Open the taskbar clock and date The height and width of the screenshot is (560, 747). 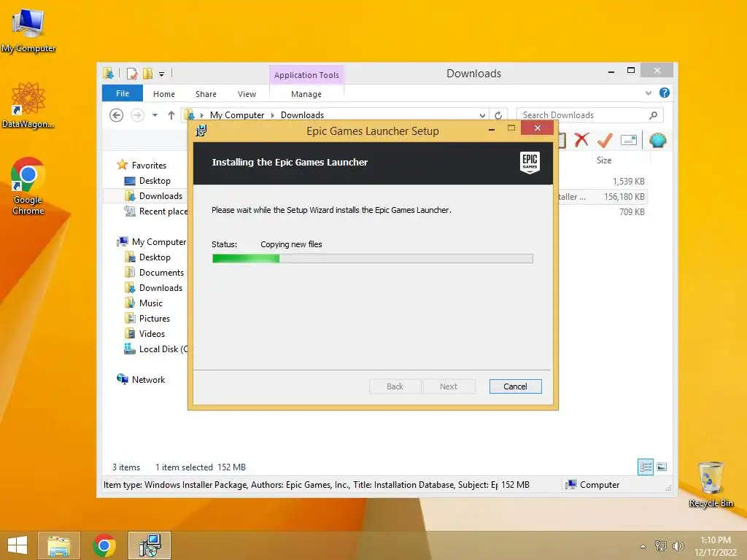716,546
